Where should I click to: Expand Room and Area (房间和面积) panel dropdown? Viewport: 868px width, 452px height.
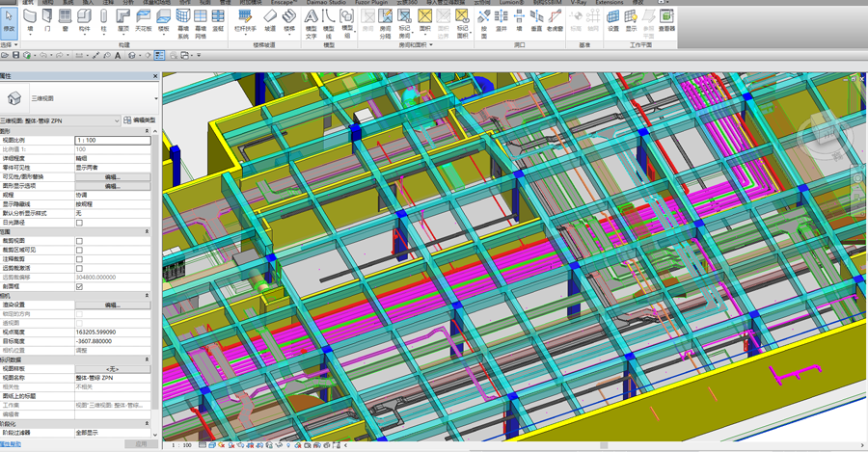[416, 44]
